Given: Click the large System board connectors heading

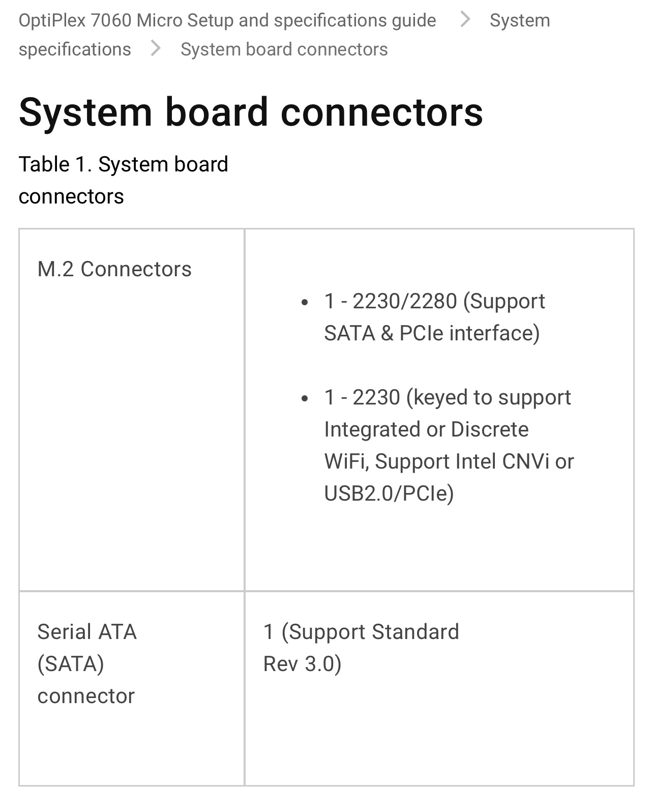Looking at the screenshot, I should tap(251, 112).
